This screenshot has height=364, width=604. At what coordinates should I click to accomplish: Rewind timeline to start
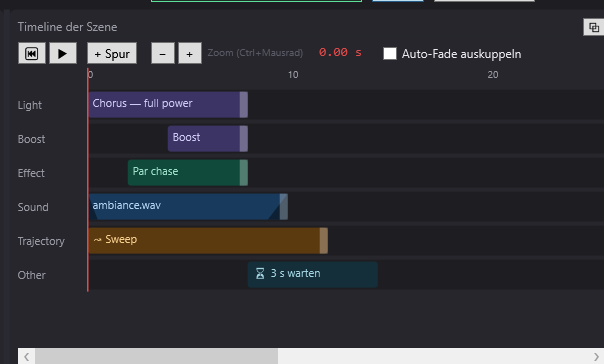click(32, 53)
